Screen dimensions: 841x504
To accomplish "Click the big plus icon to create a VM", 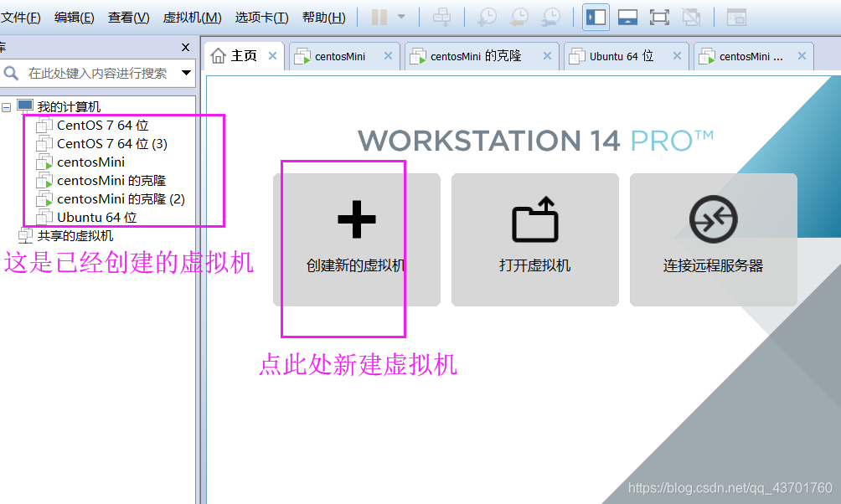I will pyautogui.click(x=356, y=219).
